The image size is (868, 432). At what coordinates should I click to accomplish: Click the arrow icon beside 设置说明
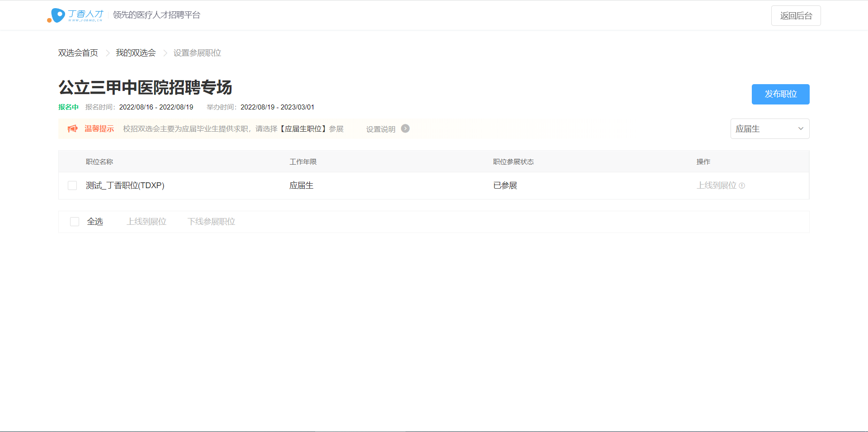coord(406,128)
